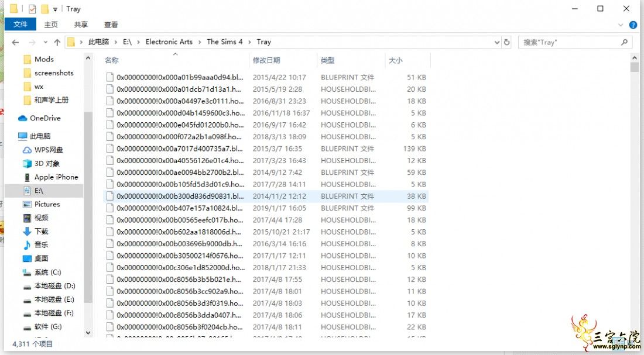Sort files by 名称 column header
This screenshot has width=644, height=355.
(x=112, y=61)
